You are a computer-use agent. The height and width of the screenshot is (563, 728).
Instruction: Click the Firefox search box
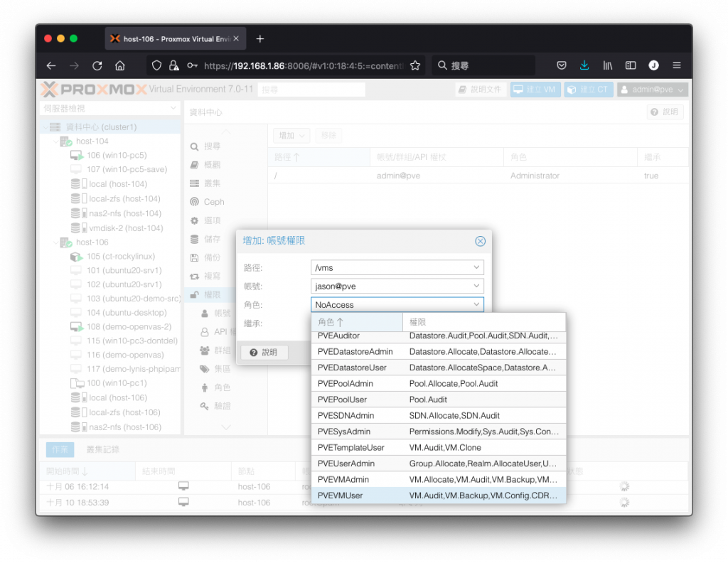(483, 65)
